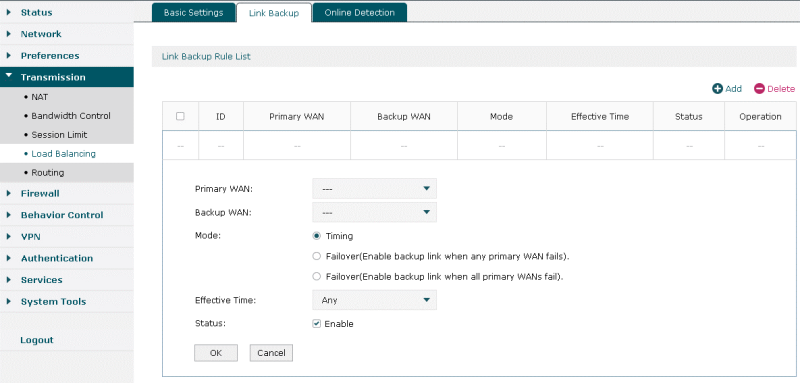The width and height of the screenshot is (800, 383).
Task: Select the Timing mode radio button
Action: pos(316,236)
